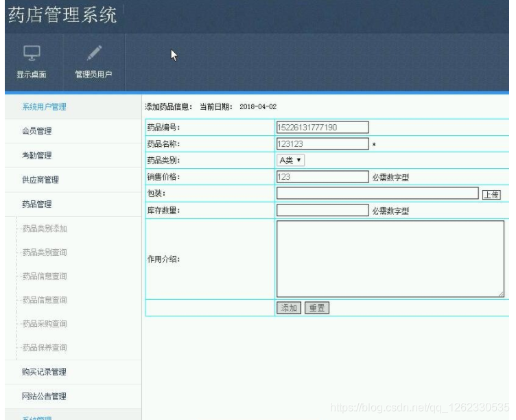Viewport: 516px width, 420px height.
Task: Click the 显示桌面 monitor icon
Action: coord(32,53)
